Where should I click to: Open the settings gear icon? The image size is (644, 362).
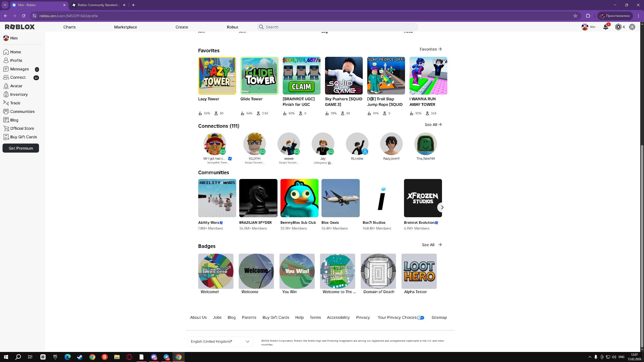tap(632, 27)
